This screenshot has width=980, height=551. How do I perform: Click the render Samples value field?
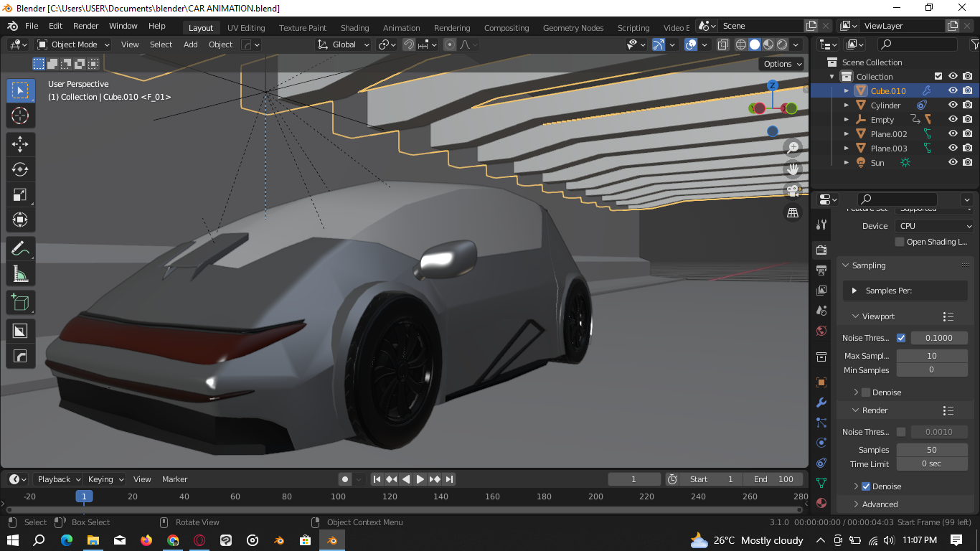932,450
